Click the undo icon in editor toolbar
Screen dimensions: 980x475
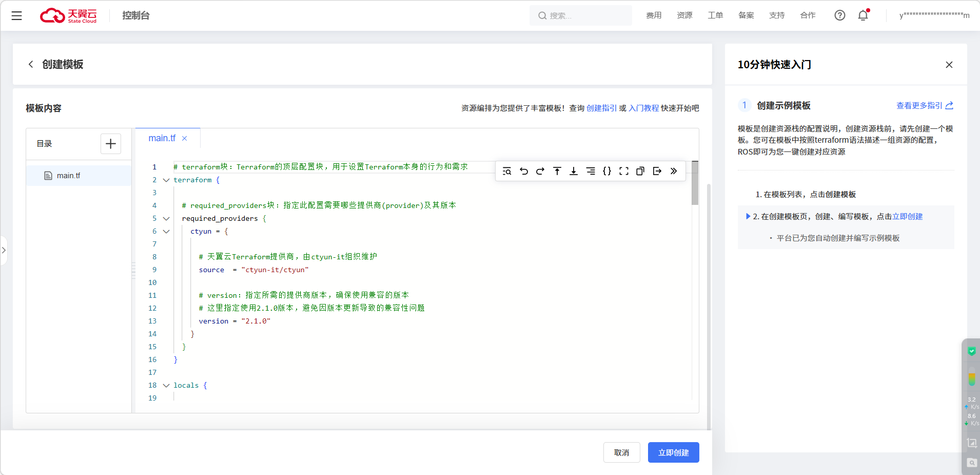tap(523, 171)
